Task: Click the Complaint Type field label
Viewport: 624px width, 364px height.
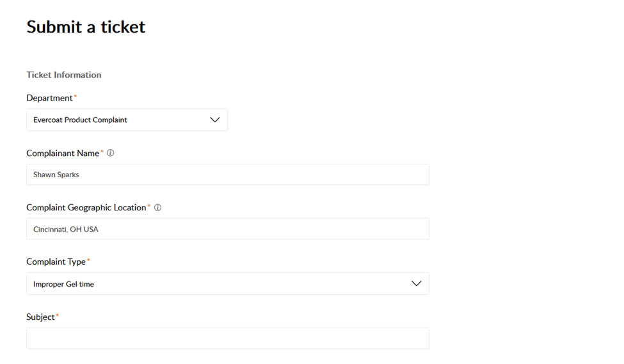Action: 56,262
